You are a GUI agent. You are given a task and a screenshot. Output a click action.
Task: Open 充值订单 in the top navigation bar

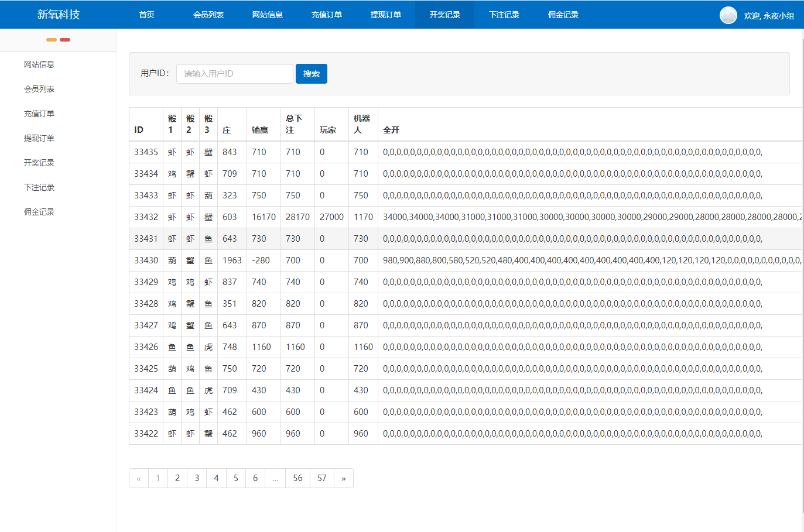click(326, 15)
